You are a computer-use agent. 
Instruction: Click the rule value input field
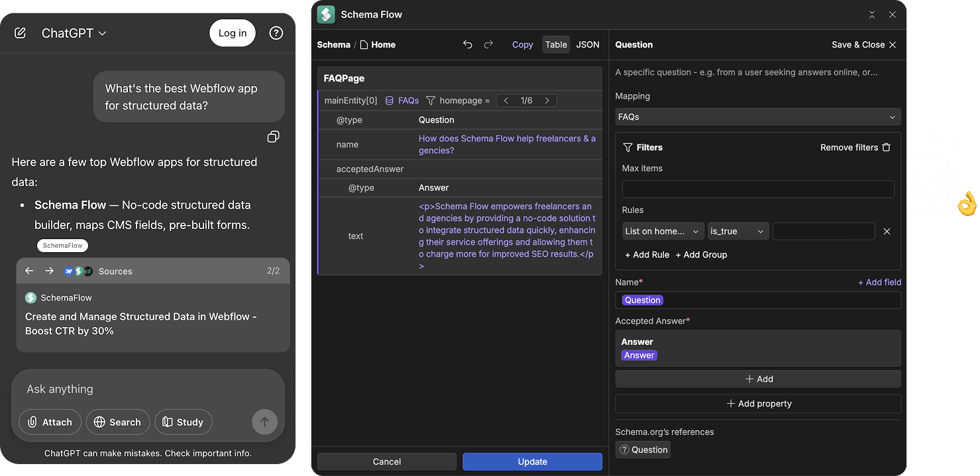[x=824, y=231]
